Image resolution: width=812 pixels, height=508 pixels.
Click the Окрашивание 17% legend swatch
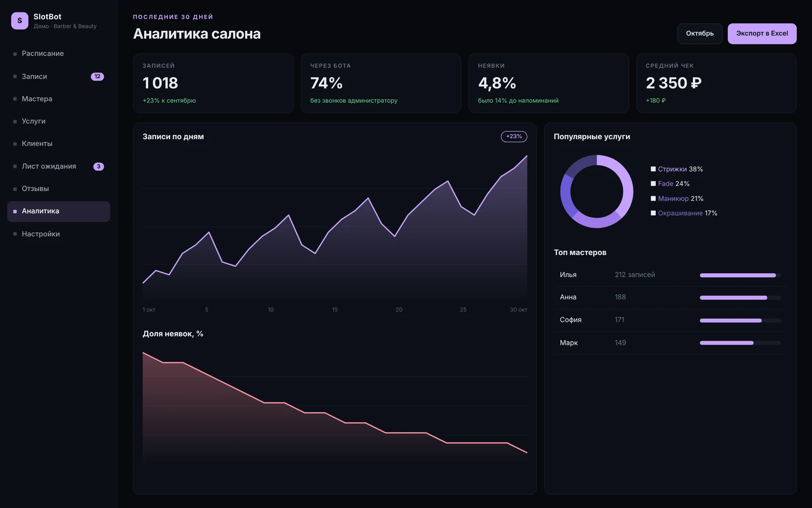point(653,213)
